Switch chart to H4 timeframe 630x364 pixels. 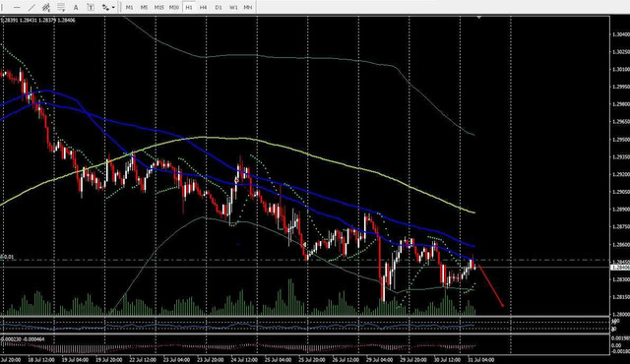click(x=204, y=7)
